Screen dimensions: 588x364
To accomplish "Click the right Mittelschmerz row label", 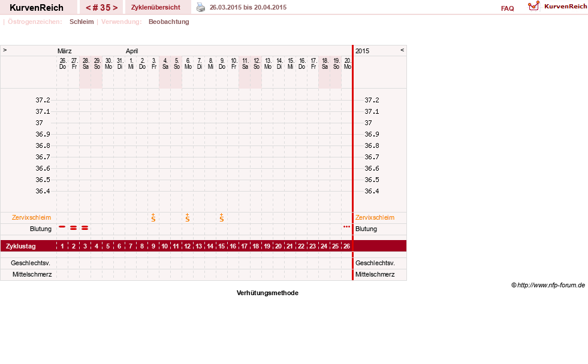I will tap(375, 274).
